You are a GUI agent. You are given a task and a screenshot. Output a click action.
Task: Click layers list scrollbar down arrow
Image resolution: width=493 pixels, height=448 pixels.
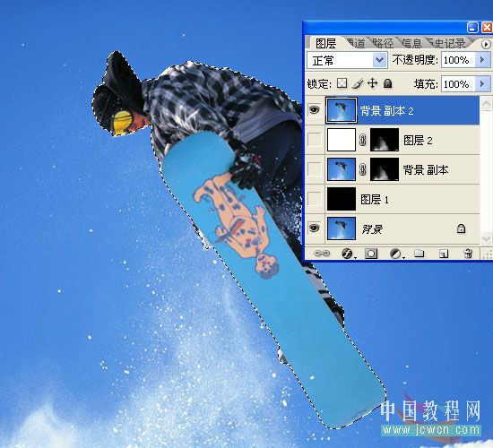486,238
